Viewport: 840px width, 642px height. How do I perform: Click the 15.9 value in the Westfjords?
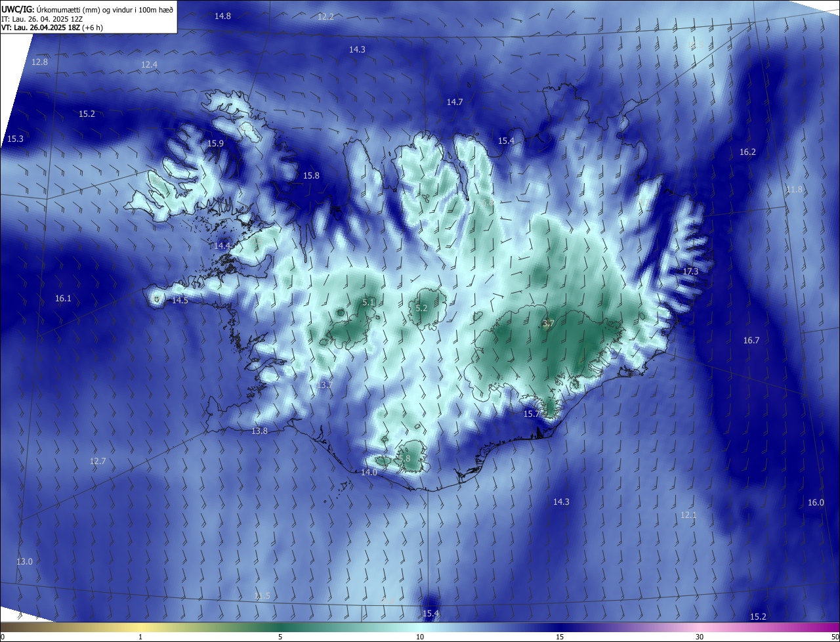pos(215,143)
